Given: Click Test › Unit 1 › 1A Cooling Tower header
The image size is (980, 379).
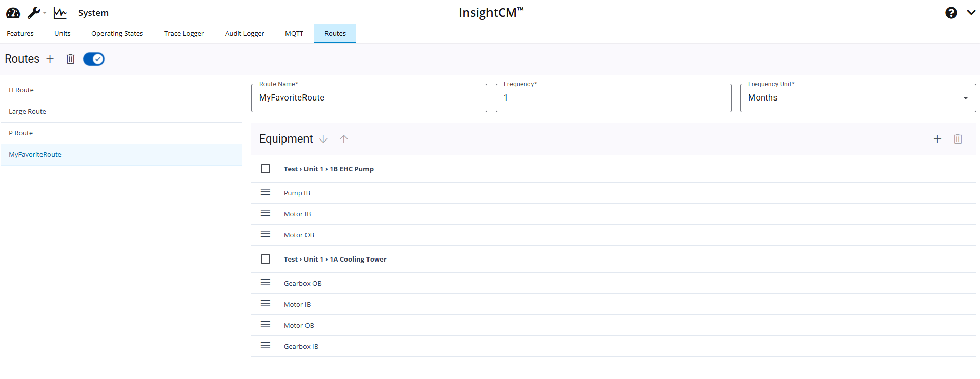Looking at the screenshot, I should pos(335,260).
